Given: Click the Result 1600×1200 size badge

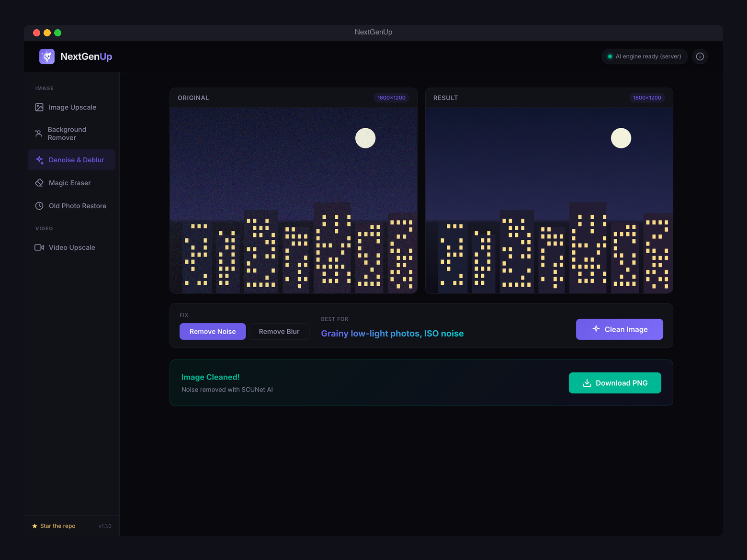Looking at the screenshot, I should tap(647, 98).
